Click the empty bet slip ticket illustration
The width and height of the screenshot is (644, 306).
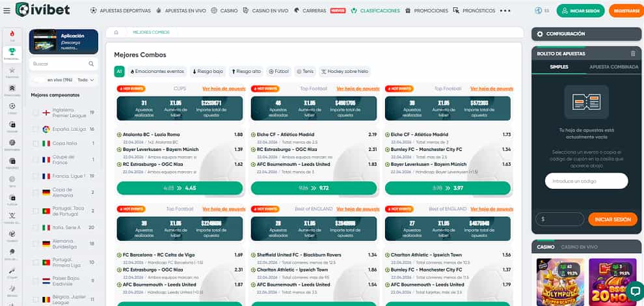pos(586,102)
